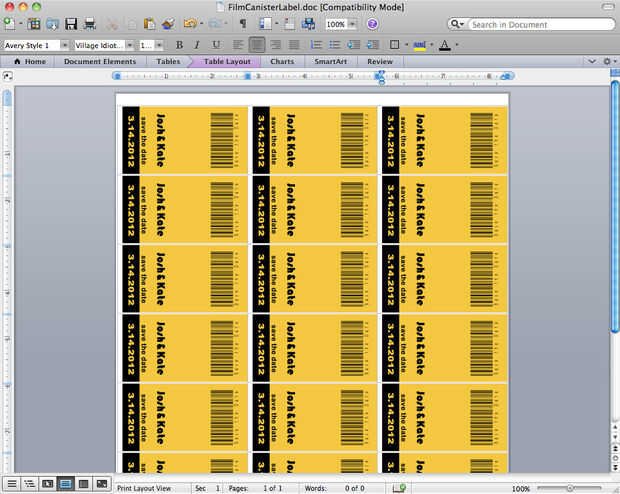Open the font size dropdown
620x494 pixels.
pyautogui.click(x=159, y=45)
